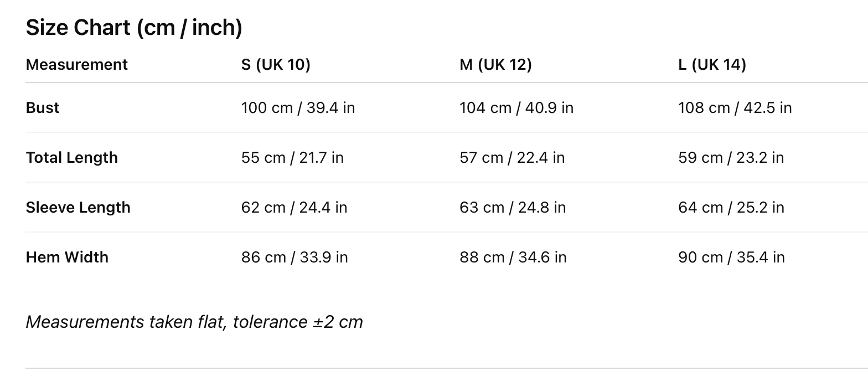Screen dimensions: 868x371
Task: Click the Bust row label
Action: pyautogui.click(x=43, y=108)
